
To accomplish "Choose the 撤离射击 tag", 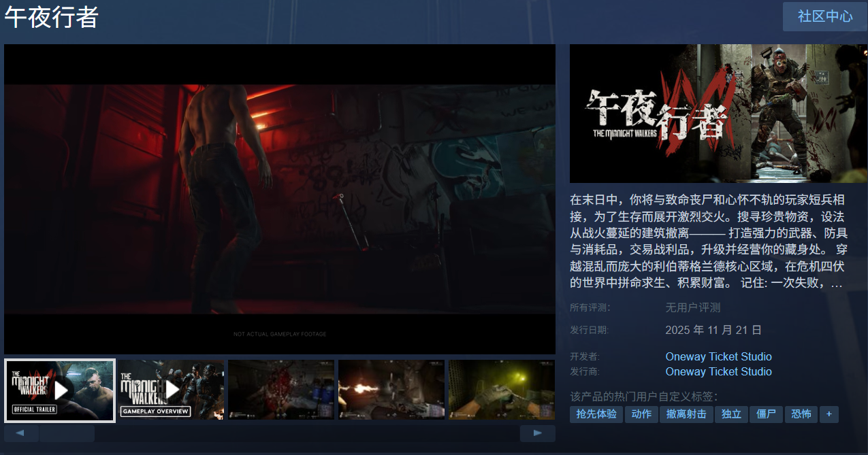I will (x=686, y=414).
